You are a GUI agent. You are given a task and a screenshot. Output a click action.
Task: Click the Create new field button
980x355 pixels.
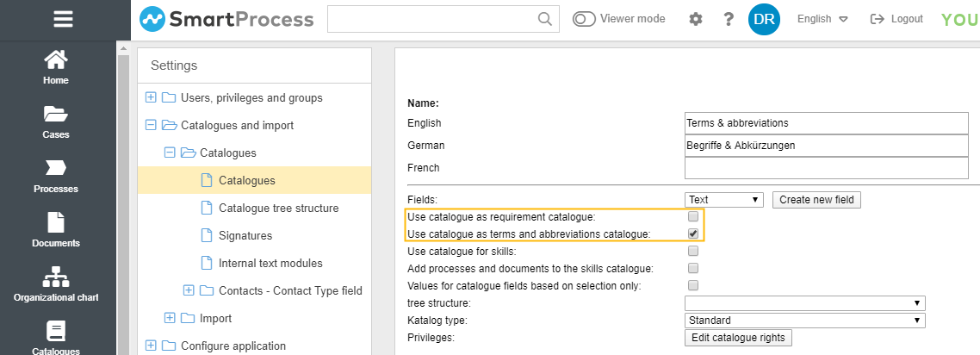pos(816,200)
